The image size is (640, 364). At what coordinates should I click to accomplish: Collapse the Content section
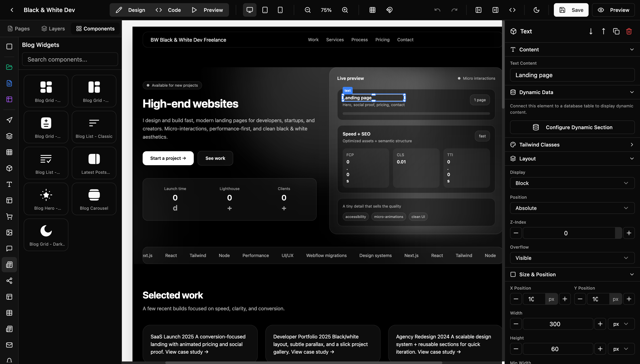click(632, 49)
